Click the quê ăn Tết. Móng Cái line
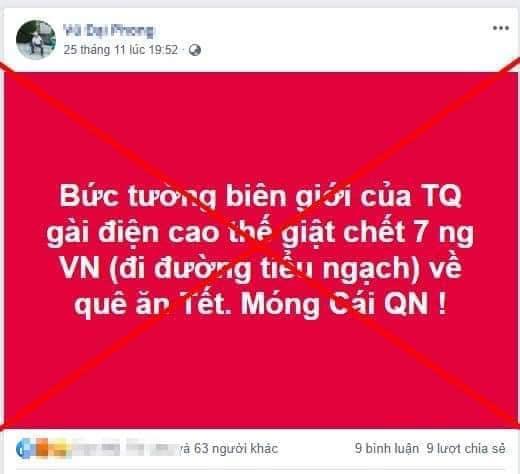This screenshot has height=474, width=520. 260,305
